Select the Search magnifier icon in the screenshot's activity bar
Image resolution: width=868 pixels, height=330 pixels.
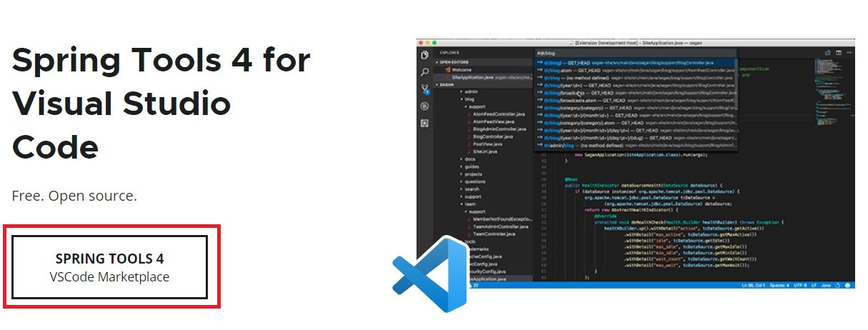425,72
